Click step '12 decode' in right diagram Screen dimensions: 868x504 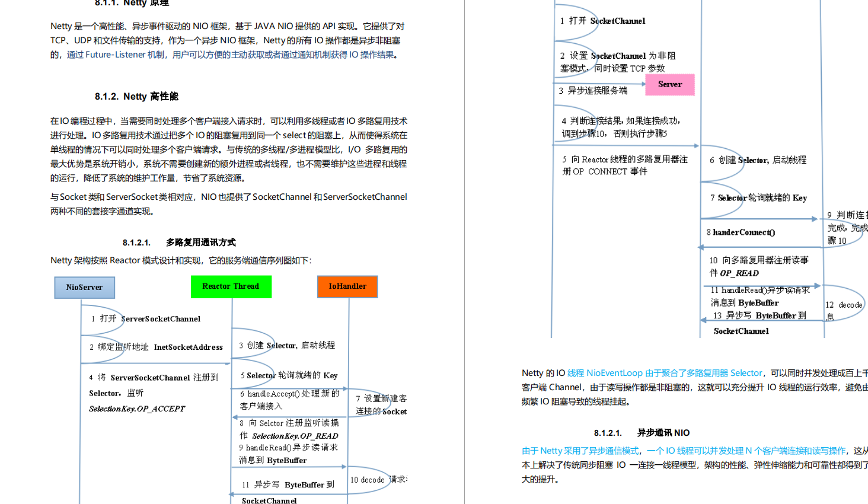click(844, 305)
